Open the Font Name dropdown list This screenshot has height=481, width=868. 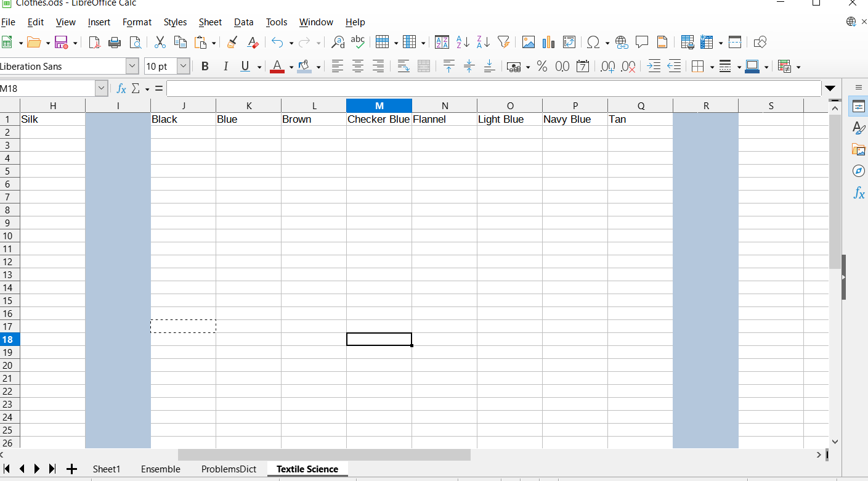pos(132,67)
